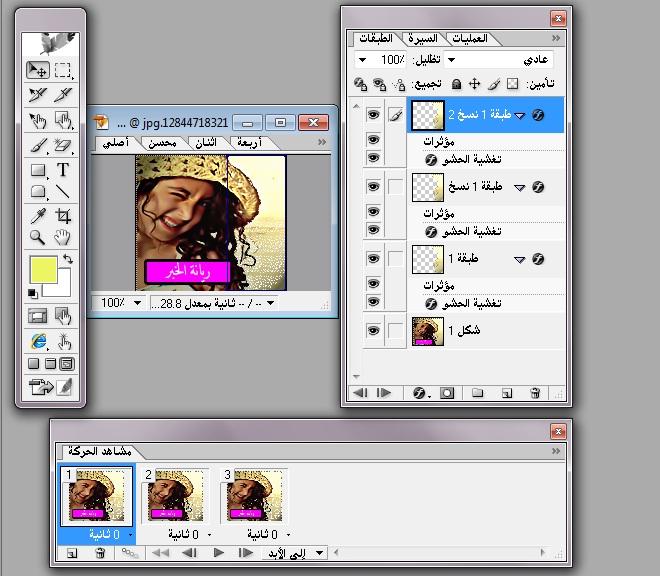The image size is (660, 576).
Task: Select the Rectangular Marquee tool
Action: [x=63, y=70]
